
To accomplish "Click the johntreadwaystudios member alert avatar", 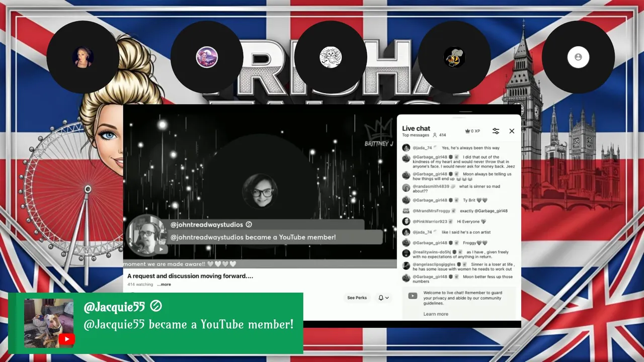I will pos(146,235).
